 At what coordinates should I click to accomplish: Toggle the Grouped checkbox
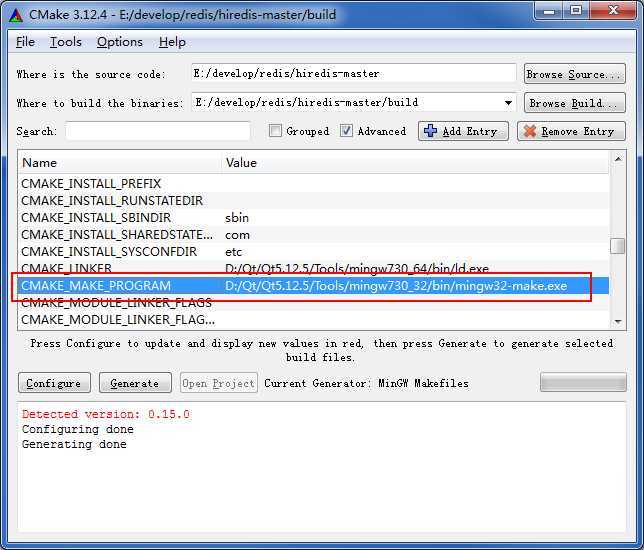point(275,131)
